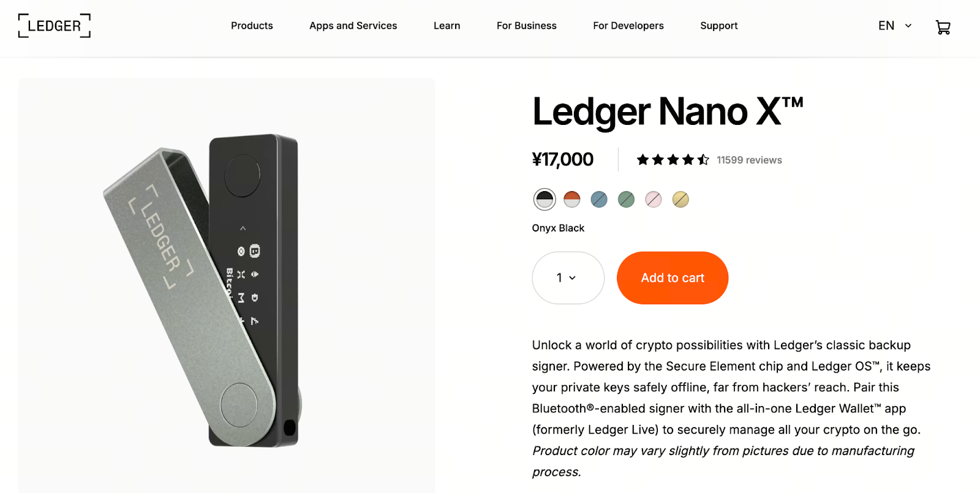Image resolution: width=980 pixels, height=493 pixels.
Task: View the 11599 reviews link
Action: 749,160
